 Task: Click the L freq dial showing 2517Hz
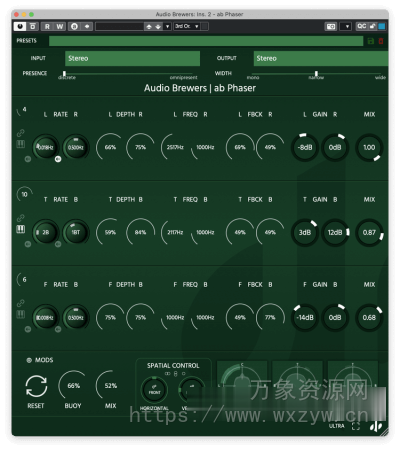[175, 147]
